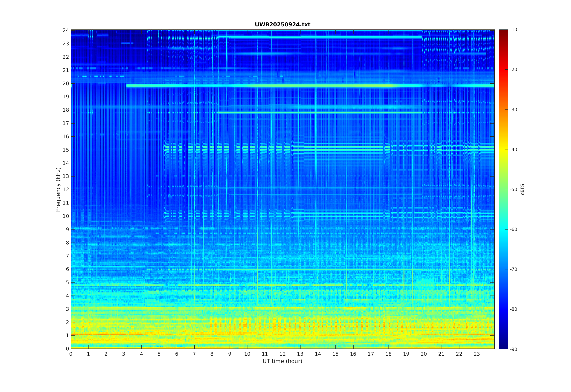The image size is (571, 392).
Task: Click x-axis tick label 23
Action: point(477,354)
